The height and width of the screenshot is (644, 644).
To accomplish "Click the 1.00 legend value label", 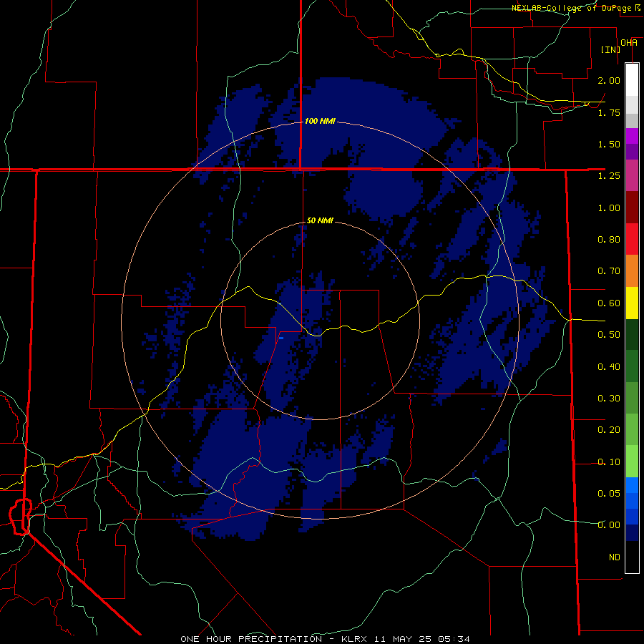I will (x=609, y=208).
